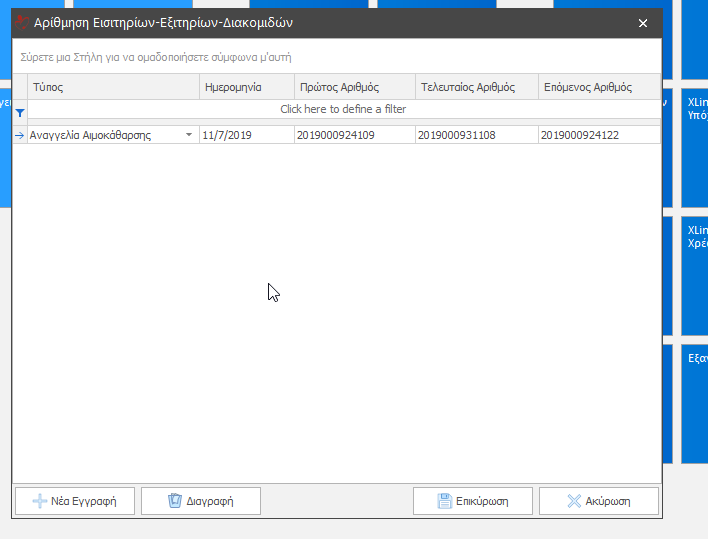Close the Αρίθμηση Εισιτηρίων dialog window
The height and width of the screenshot is (539, 708).
[x=642, y=23]
